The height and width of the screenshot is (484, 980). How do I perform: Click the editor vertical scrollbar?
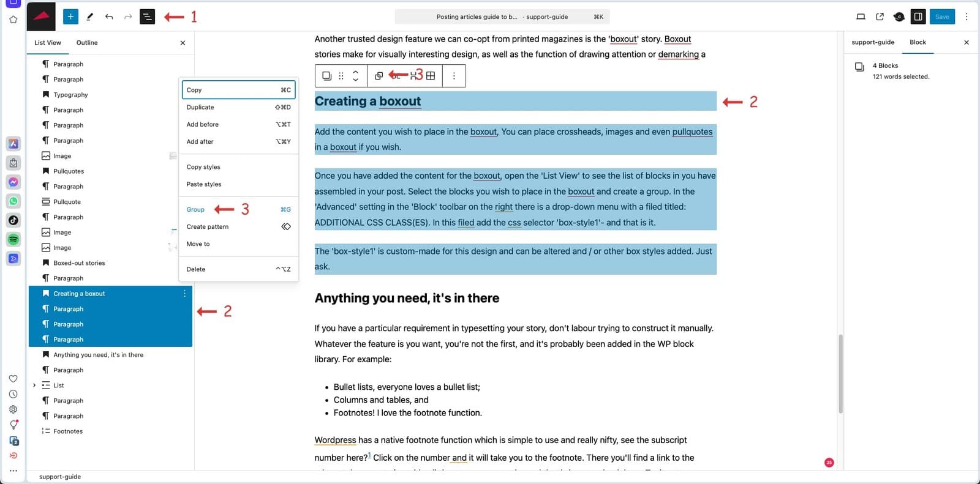(x=840, y=373)
